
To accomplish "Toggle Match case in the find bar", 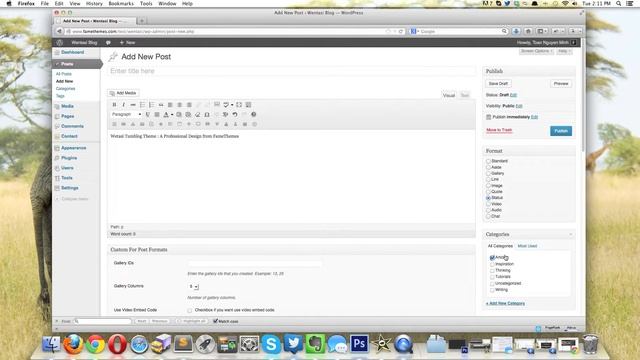I will point(216,321).
